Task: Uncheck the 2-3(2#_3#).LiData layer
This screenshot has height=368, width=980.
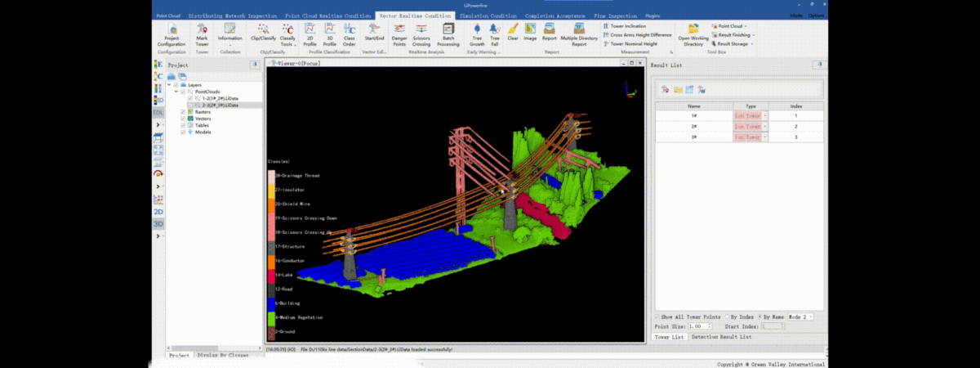Action: point(189,105)
